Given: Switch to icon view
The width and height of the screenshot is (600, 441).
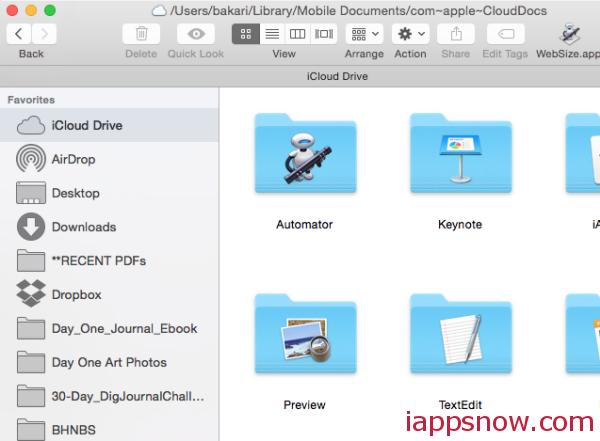Looking at the screenshot, I should pyautogui.click(x=246, y=34).
